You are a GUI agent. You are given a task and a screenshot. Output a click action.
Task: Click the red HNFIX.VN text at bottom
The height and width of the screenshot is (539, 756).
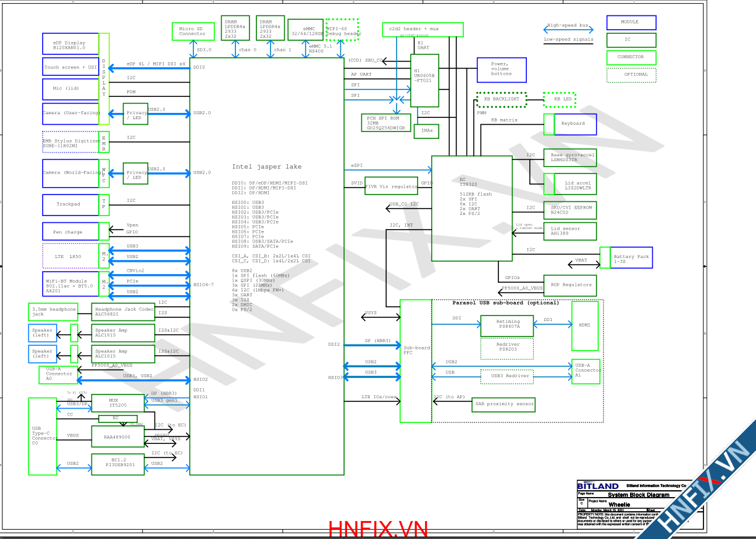pos(378,529)
